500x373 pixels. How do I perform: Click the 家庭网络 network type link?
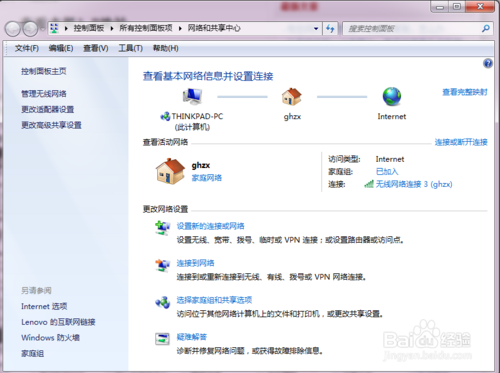click(207, 178)
